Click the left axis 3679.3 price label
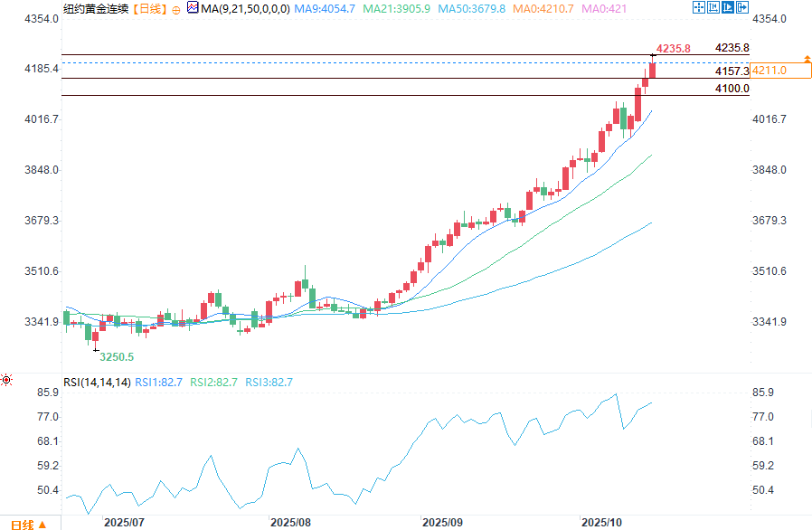The width and height of the screenshot is (812, 530). pos(42,221)
